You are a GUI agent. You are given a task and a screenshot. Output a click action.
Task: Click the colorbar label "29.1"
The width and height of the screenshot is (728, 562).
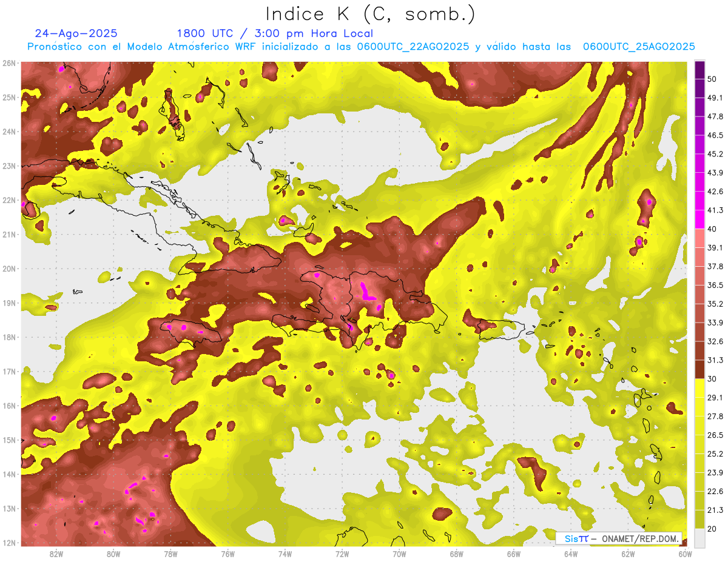[715, 398]
